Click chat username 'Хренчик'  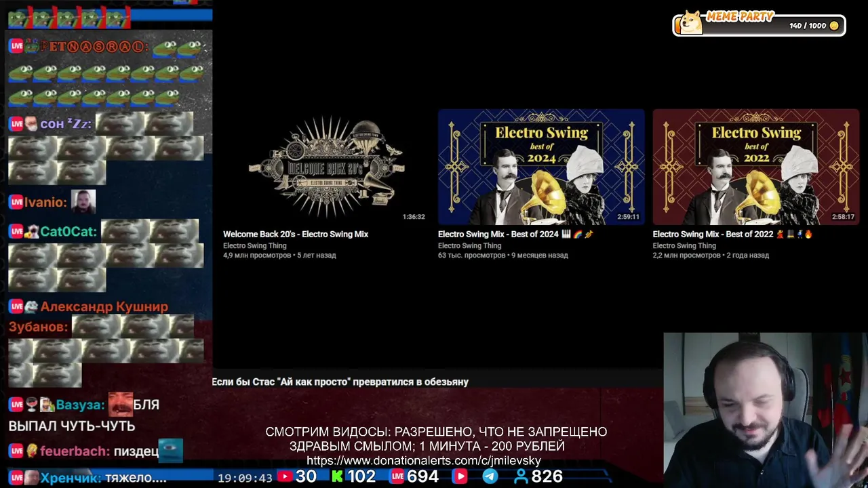pos(71,478)
